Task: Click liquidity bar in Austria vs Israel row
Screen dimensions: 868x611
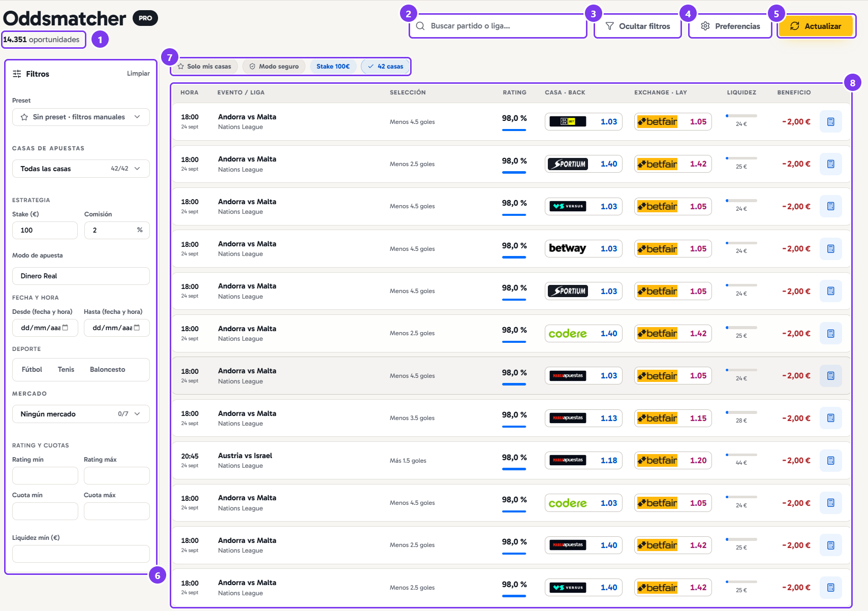Action: [x=741, y=455]
